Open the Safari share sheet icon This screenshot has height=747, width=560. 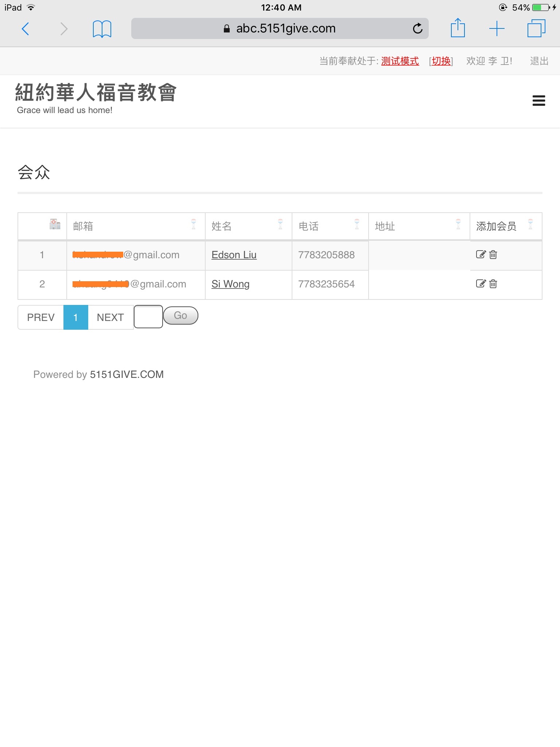[x=458, y=28]
